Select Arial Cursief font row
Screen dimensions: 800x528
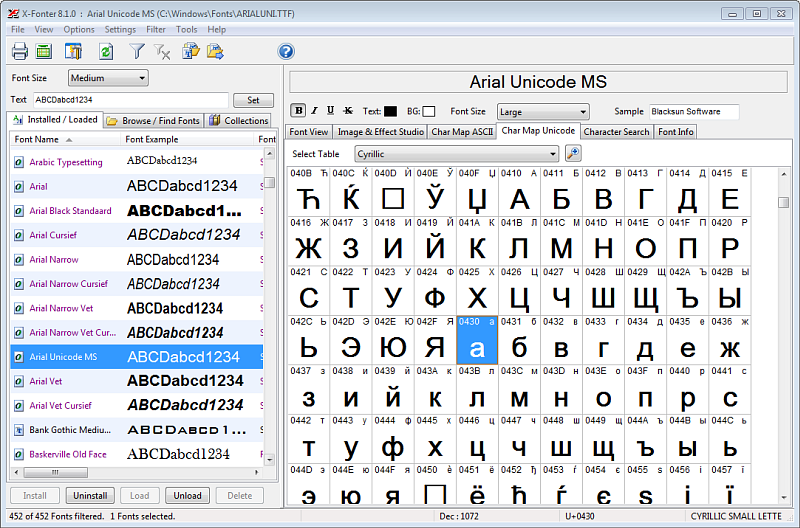[x=137, y=235]
